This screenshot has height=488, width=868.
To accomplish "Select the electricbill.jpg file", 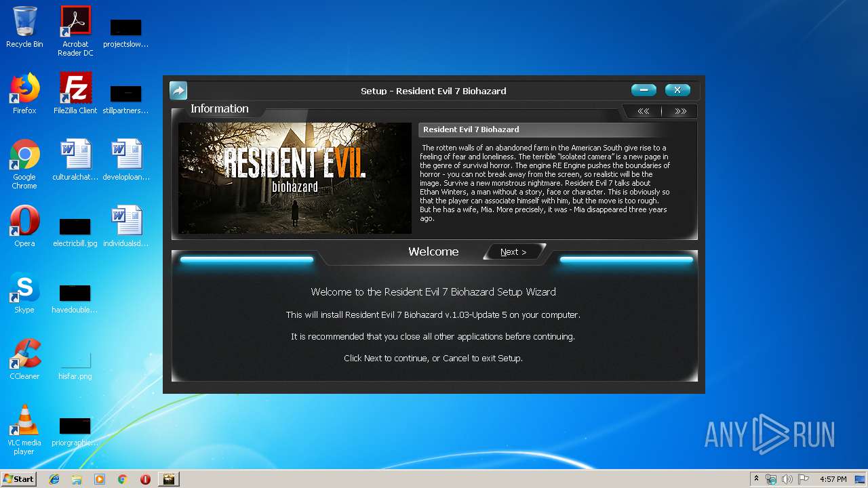I will point(75,231).
